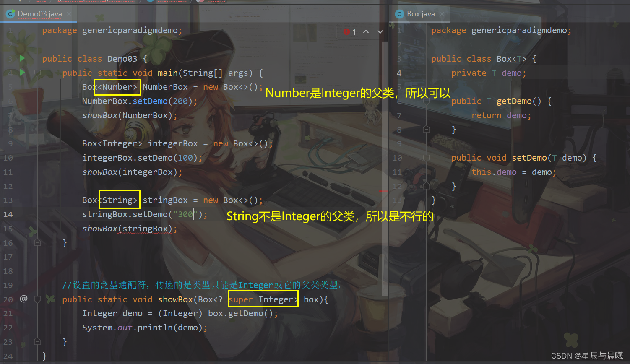This screenshot has height=364, width=630.
Task: Click "NumberBox" variable declaration on line 5
Action: point(165,87)
